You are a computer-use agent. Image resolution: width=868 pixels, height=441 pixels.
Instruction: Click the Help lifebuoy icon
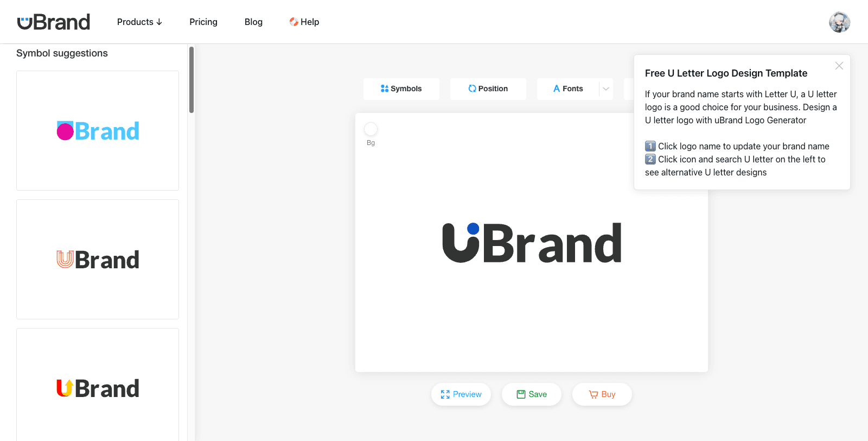click(x=293, y=22)
